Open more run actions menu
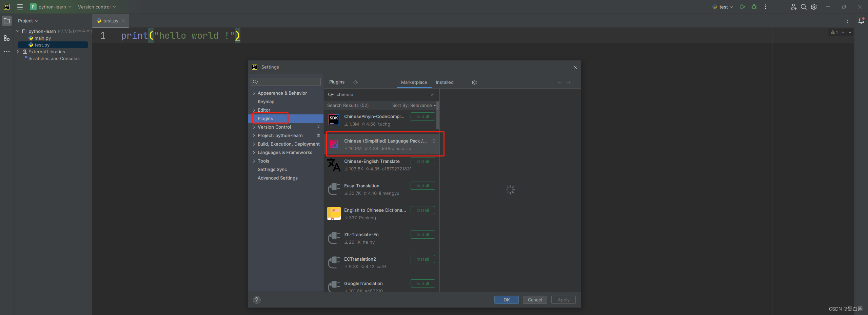The height and width of the screenshot is (315, 868). click(766, 7)
